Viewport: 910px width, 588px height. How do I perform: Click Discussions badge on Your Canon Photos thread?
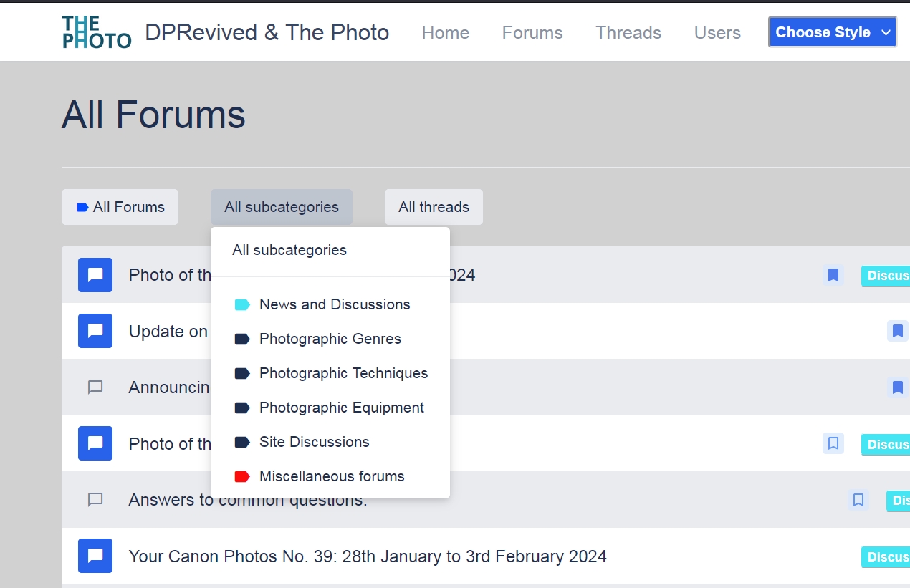(x=886, y=556)
